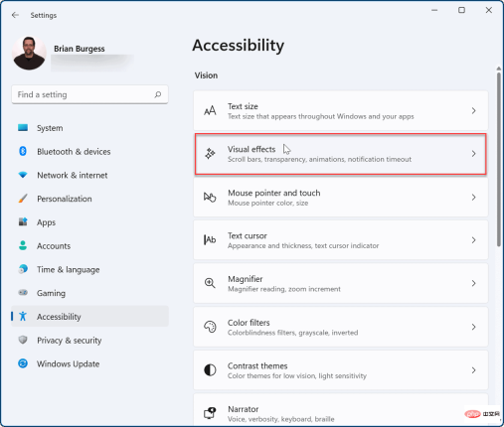Click the Visual effects sparkle icon
Image resolution: width=504 pixels, height=427 pixels.
pos(210,154)
